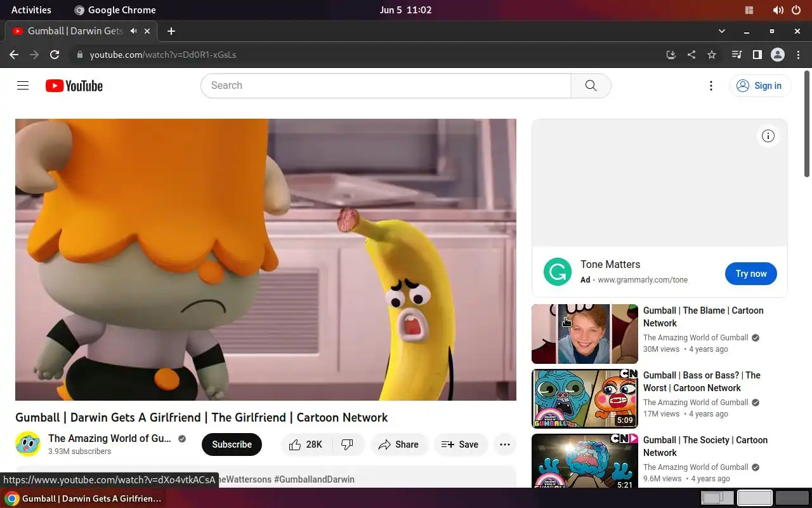Open tab search dropdown arrow

721,31
